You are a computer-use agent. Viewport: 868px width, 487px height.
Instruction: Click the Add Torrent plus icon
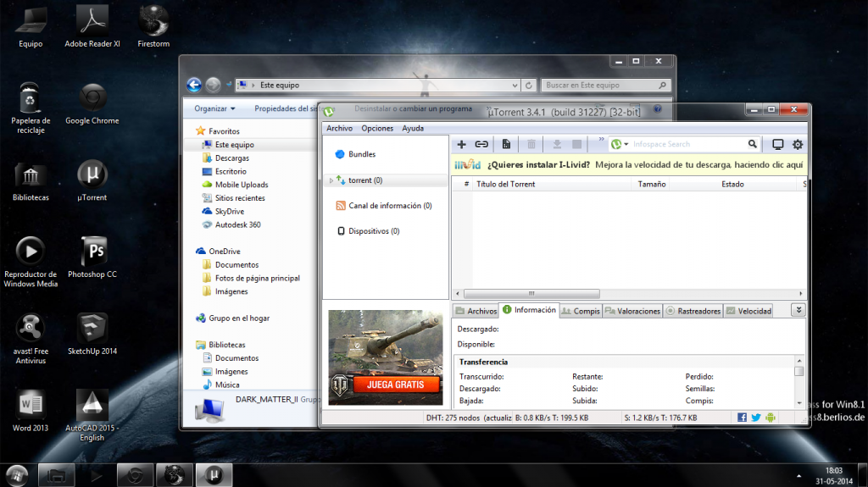coord(462,145)
